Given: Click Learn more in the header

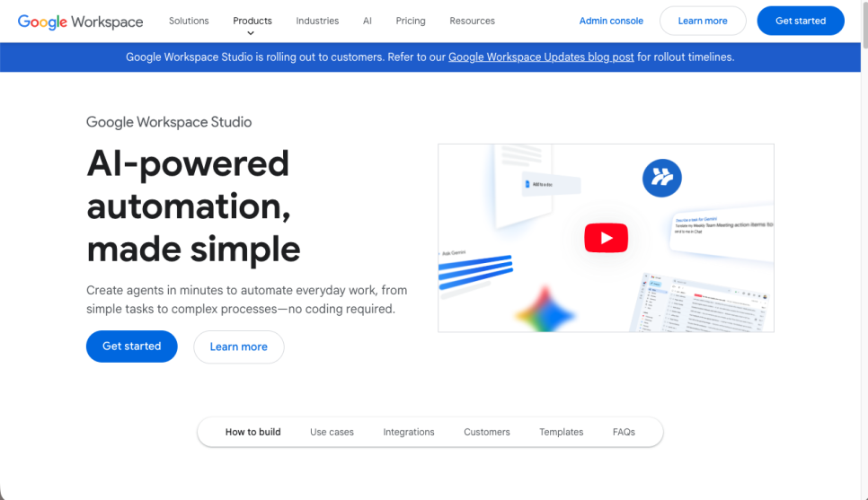Looking at the screenshot, I should pyautogui.click(x=703, y=21).
